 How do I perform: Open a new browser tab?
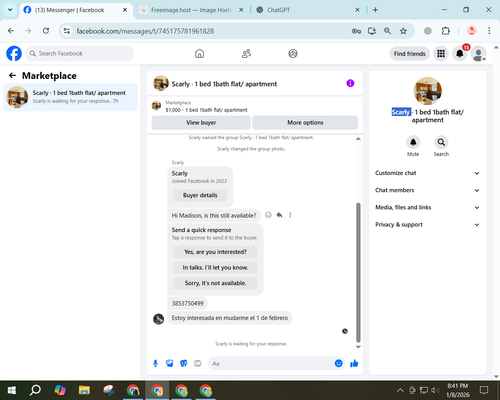tap(375, 10)
